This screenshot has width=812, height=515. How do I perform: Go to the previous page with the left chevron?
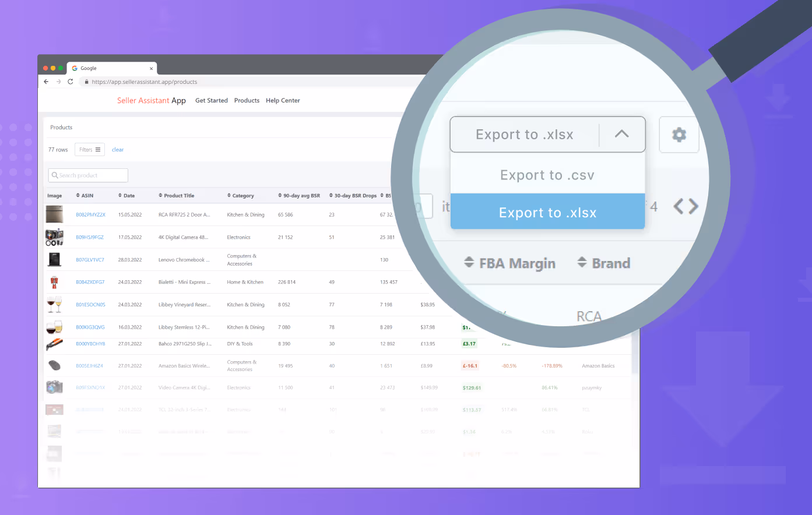(679, 206)
